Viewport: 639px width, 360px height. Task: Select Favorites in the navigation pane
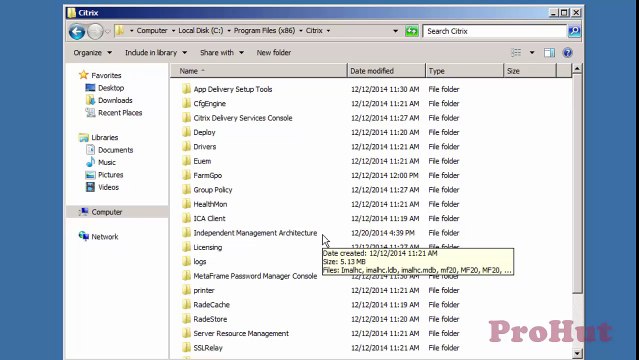coord(106,75)
